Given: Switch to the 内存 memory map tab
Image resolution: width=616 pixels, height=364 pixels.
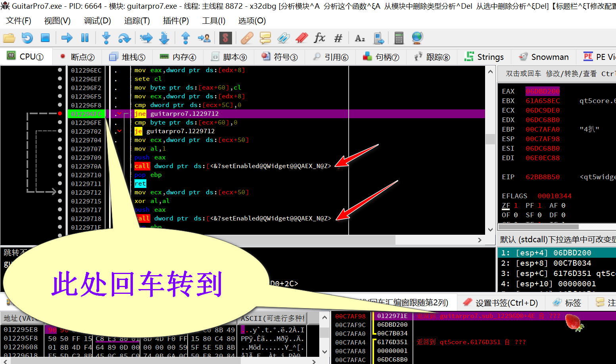Looking at the screenshot, I should pyautogui.click(x=178, y=57).
